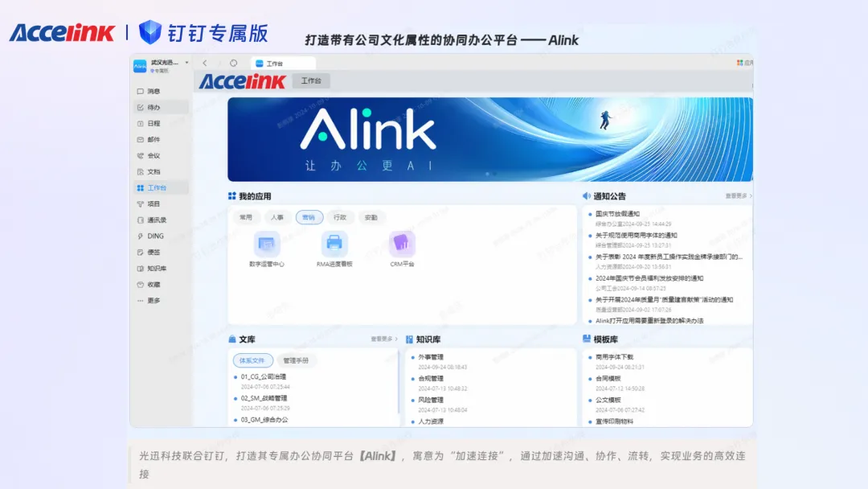Viewport: 868px width, 489px height.
Task: Select the 行政 app category
Action: [340, 218]
